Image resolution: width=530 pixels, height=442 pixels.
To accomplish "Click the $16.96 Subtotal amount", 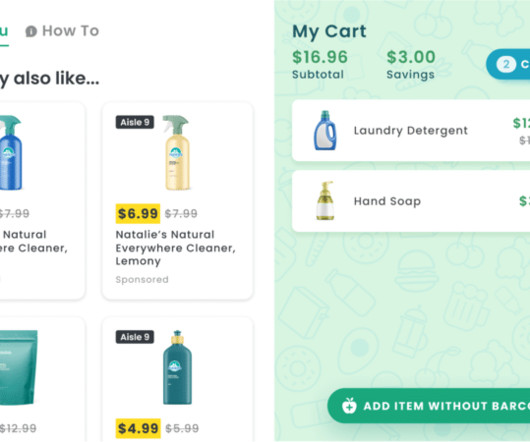I will click(320, 57).
